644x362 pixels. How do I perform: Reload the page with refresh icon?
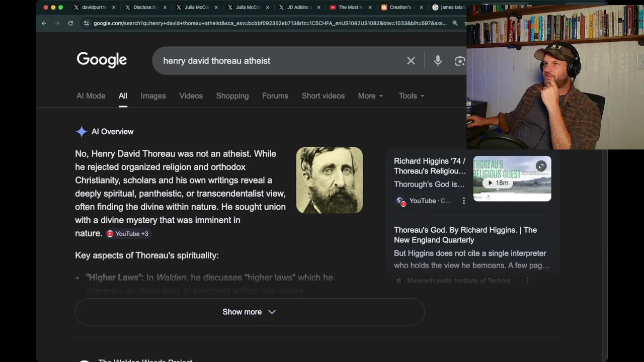(x=70, y=23)
